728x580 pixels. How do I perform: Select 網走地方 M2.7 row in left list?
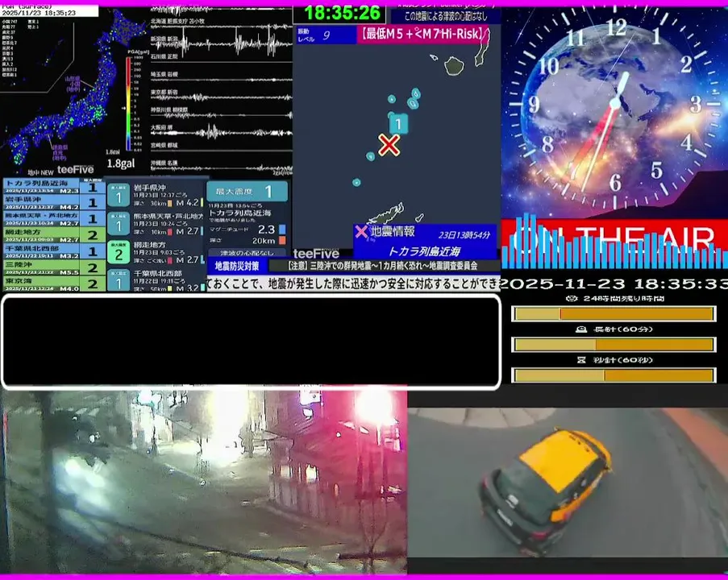(54, 234)
